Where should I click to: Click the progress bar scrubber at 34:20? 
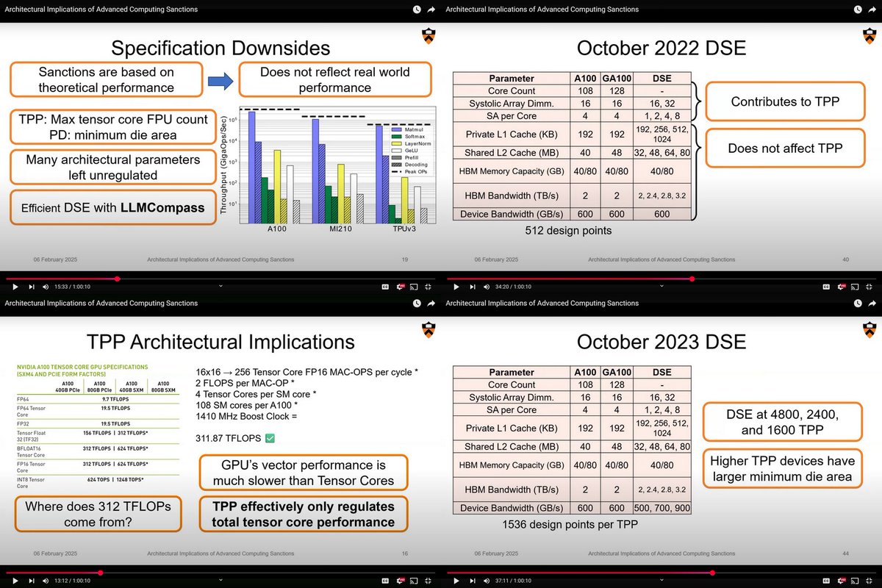693,279
